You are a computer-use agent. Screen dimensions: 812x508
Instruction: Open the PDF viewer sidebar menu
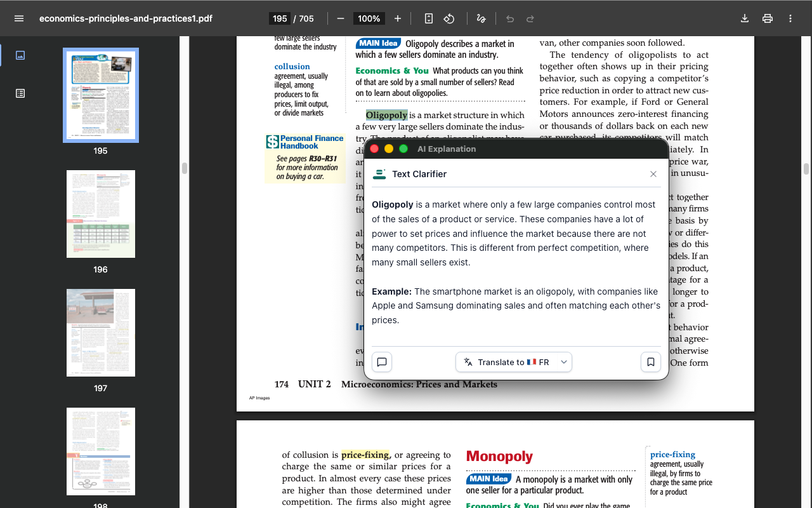pos(19,18)
